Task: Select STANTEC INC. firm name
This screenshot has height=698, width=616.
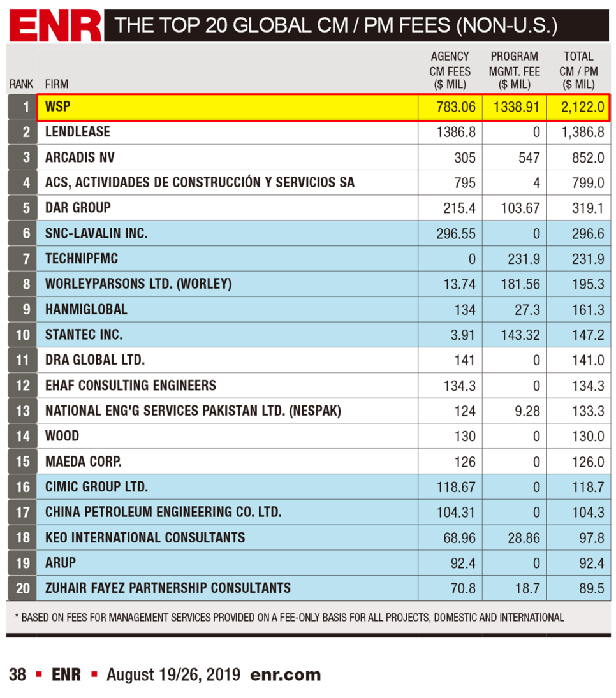Action: click(x=84, y=335)
